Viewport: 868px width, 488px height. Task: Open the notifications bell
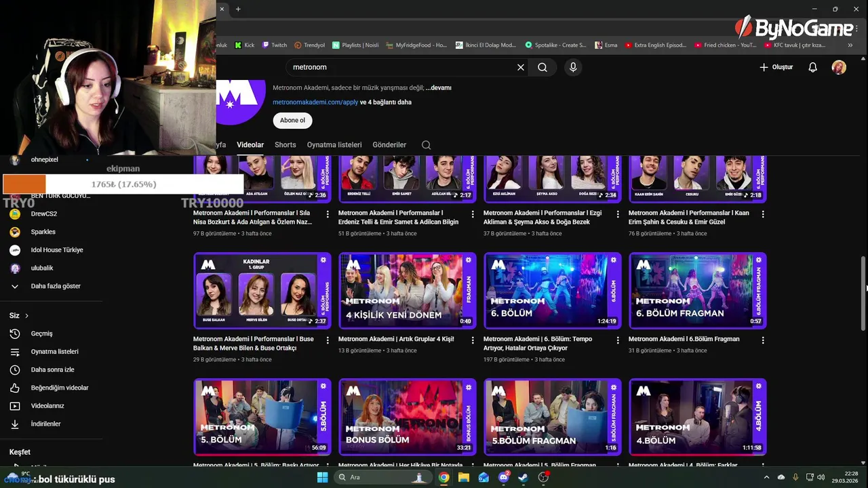(x=812, y=67)
